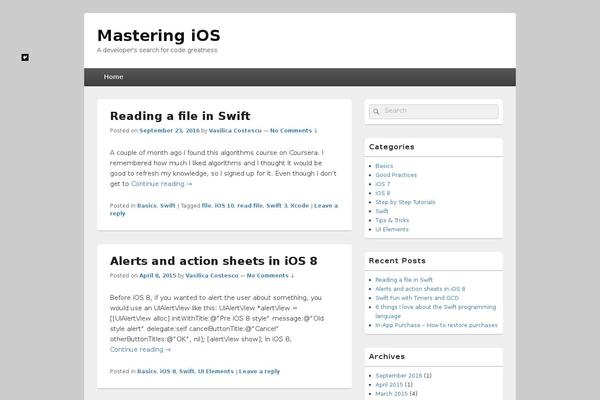
Task: Select the tagline 'A developer's search for code greatness'
Action: (157, 50)
